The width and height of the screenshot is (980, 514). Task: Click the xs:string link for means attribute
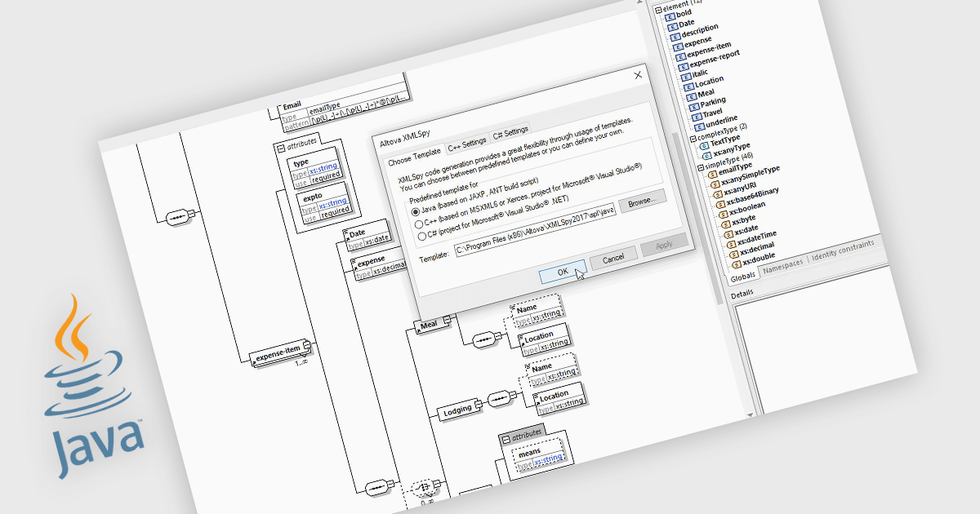(x=547, y=461)
